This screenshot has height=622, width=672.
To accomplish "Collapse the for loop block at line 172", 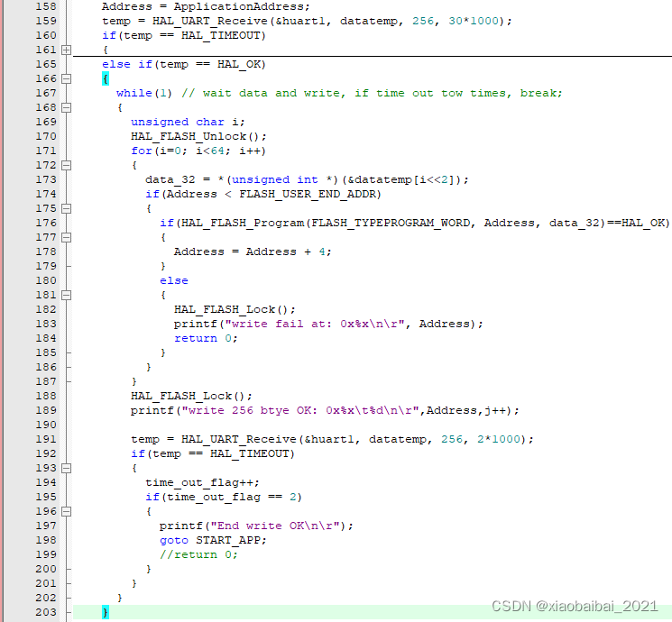I will coord(66,165).
